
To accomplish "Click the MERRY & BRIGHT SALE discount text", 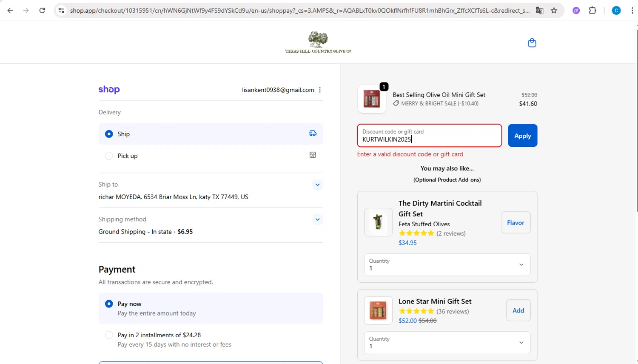I will pos(440,103).
